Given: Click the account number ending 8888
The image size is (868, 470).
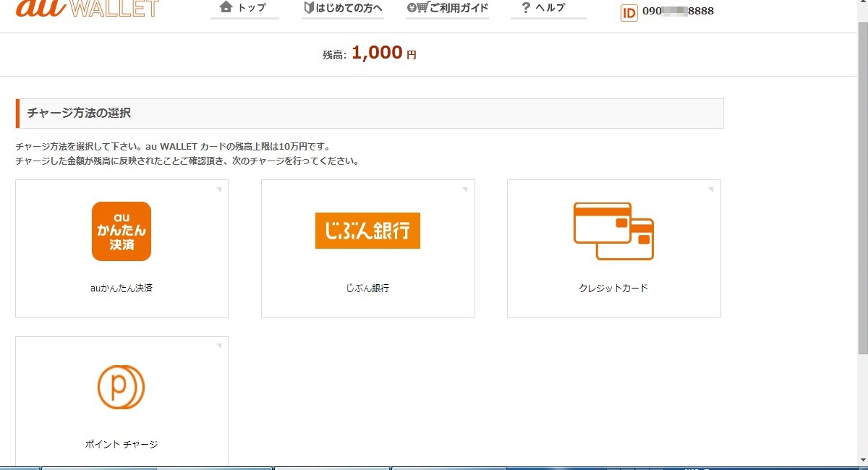Looking at the screenshot, I should [678, 12].
